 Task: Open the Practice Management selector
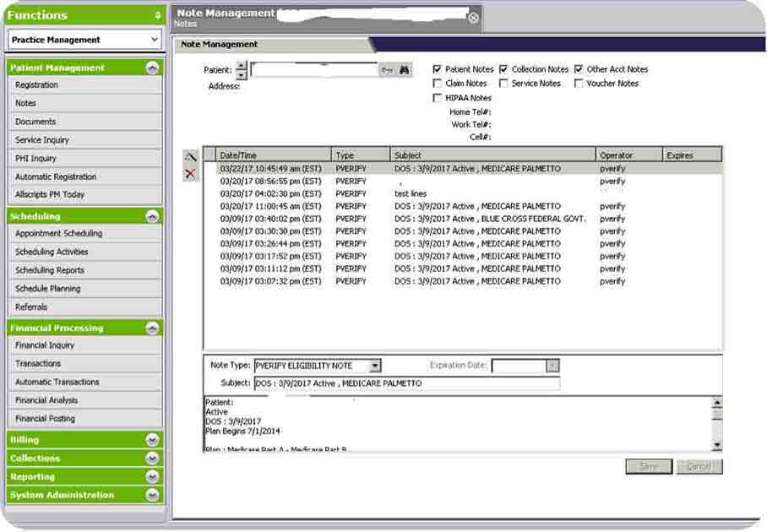[x=84, y=40]
